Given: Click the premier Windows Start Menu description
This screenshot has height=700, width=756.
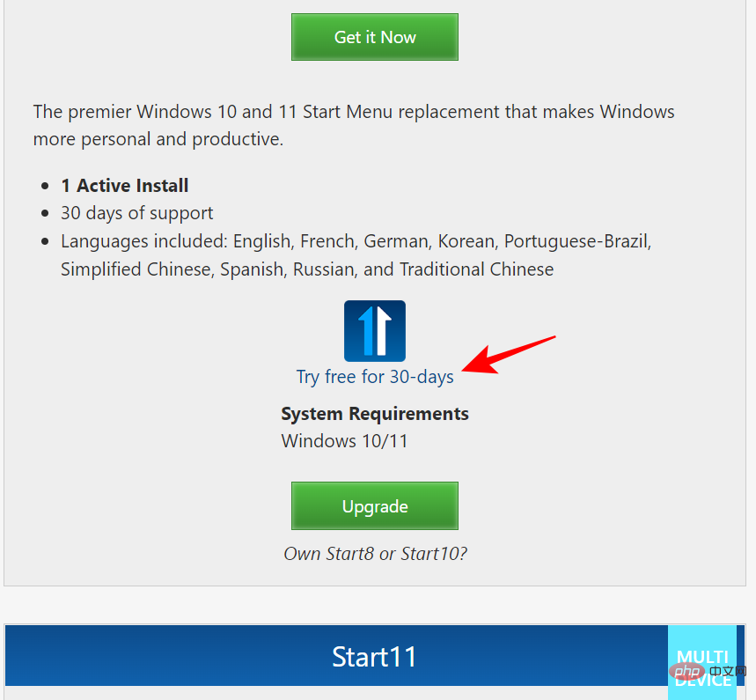Looking at the screenshot, I should (x=354, y=125).
